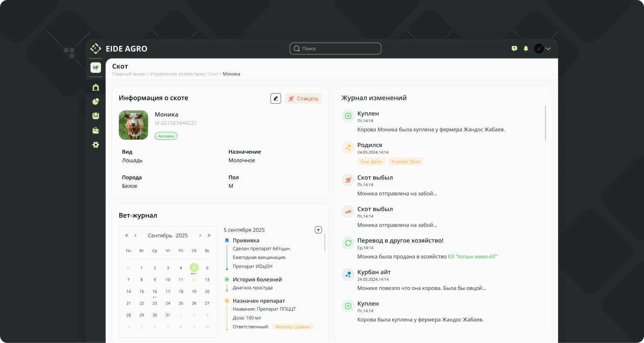
Task: Click the Курбан айт event icon
Action: (348, 274)
